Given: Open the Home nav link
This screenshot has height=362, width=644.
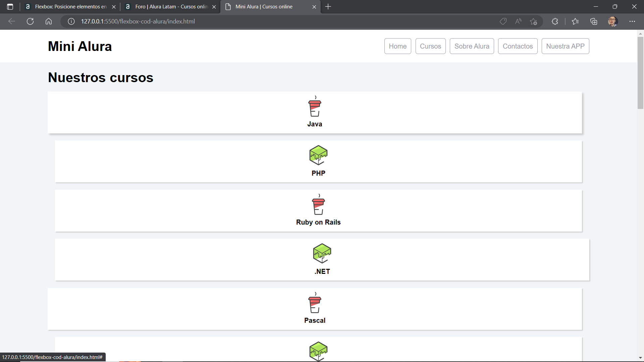Looking at the screenshot, I should coord(398,46).
